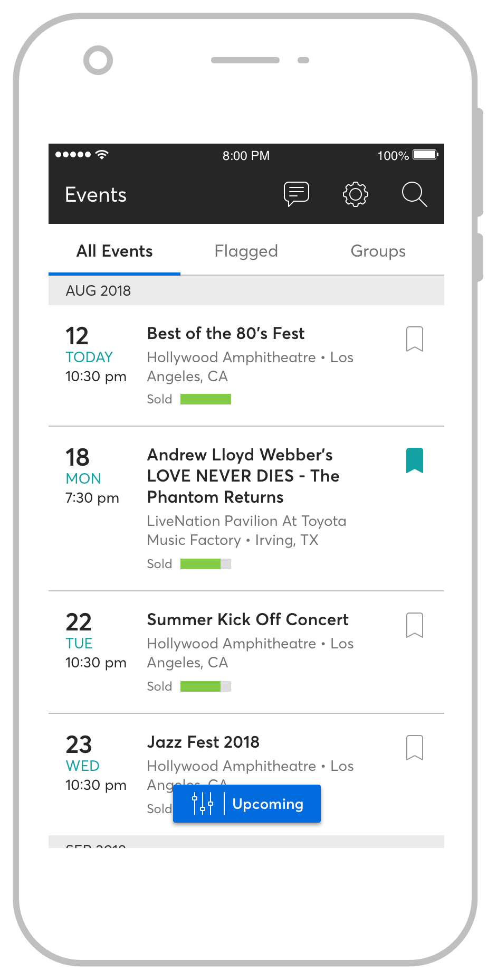Open Jazz Fest 2018 event title
497x980 pixels.
click(x=203, y=742)
